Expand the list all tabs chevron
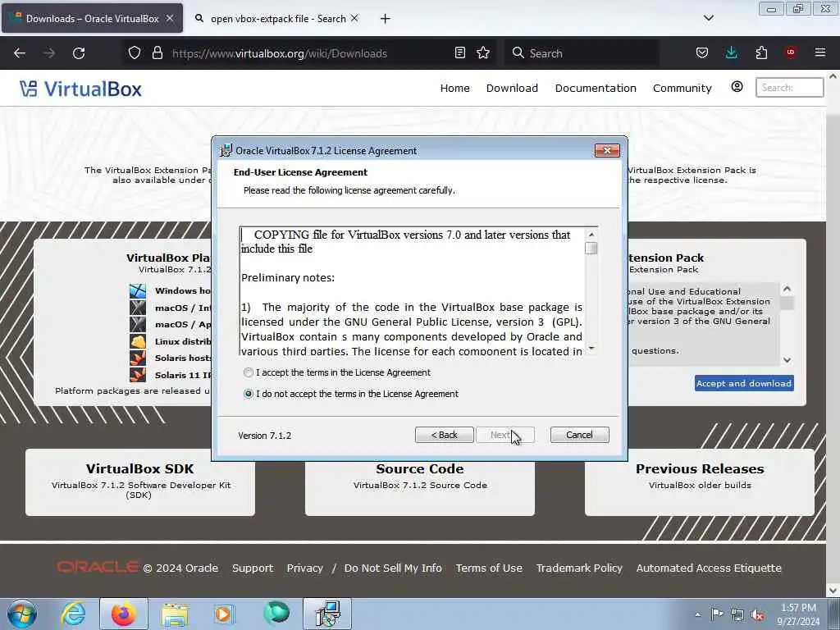The image size is (840, 630). coord(709,18)
